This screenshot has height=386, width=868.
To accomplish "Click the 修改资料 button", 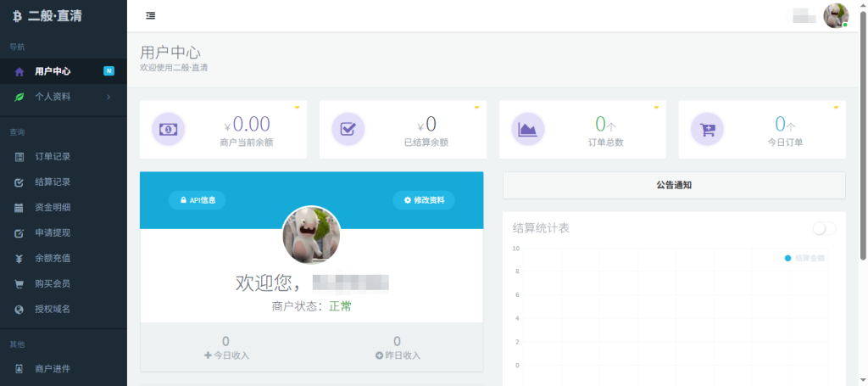I will coord(424,200).
